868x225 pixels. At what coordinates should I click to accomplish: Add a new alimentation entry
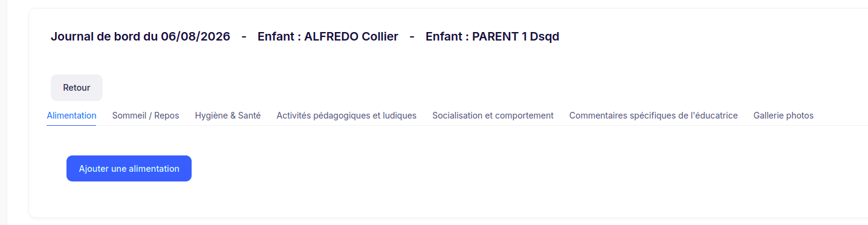tap(129, 169)
